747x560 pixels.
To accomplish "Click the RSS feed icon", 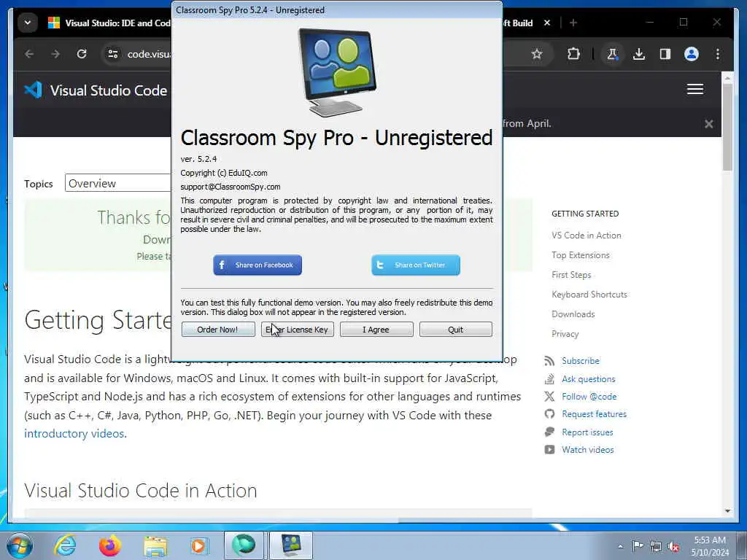I will tap(549, 361).
